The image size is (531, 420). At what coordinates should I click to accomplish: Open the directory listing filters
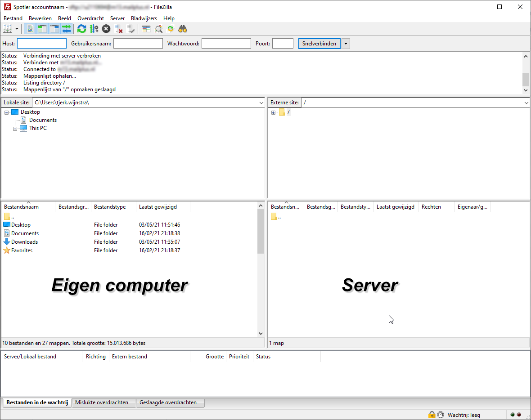(145, 28)
